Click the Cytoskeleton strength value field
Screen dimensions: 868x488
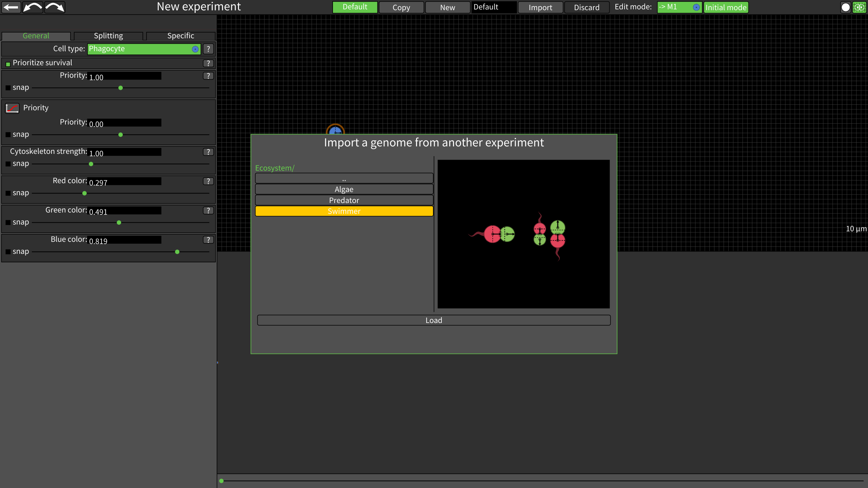click(x=124, y=152)
